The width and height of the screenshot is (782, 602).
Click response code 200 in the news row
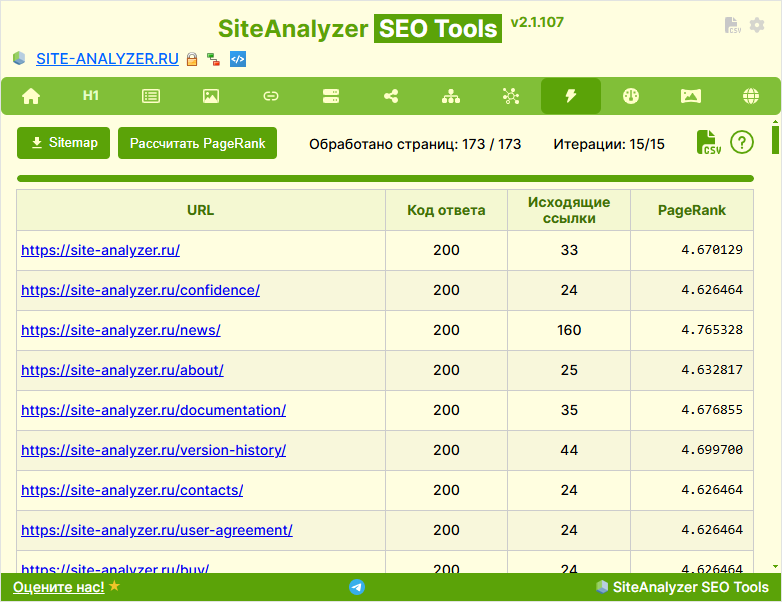pyautogui.click(x=446, y=330)
